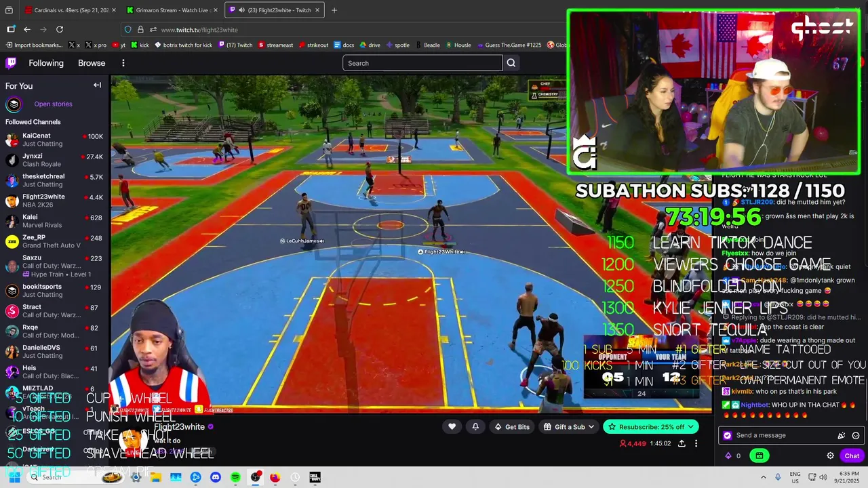
Task: Collapse the For You sidebar
Action: pyautogui.click(x=97, y=85)
